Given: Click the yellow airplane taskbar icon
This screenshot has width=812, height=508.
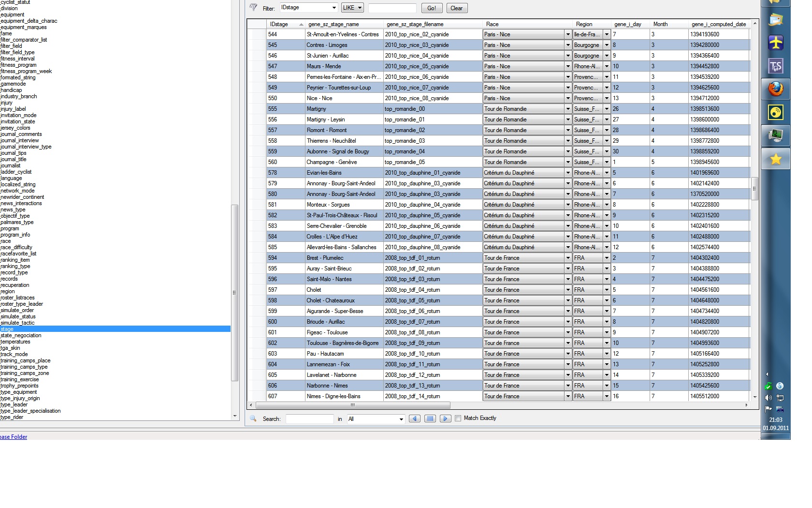Looking at the screenshot, I should [x=775, y=43].
